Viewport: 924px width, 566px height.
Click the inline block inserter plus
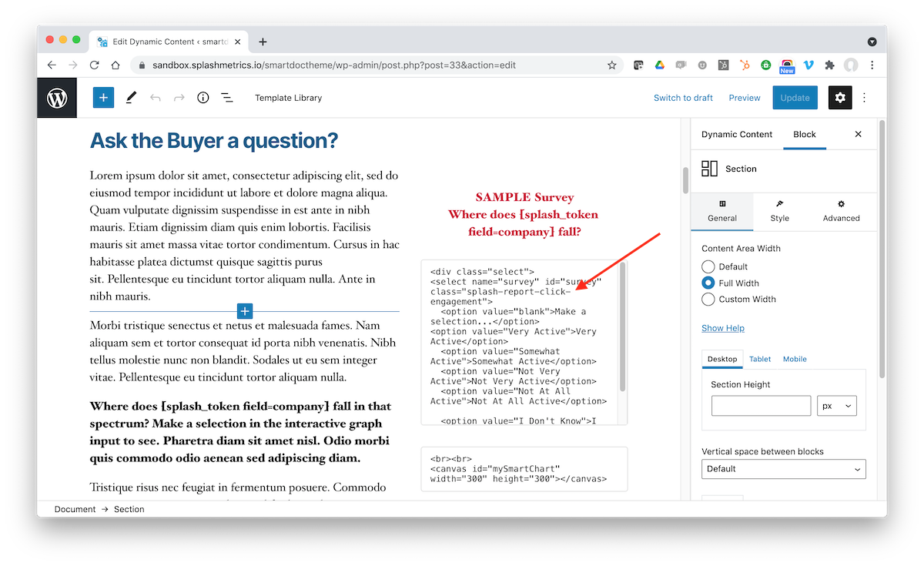(245, 311)
